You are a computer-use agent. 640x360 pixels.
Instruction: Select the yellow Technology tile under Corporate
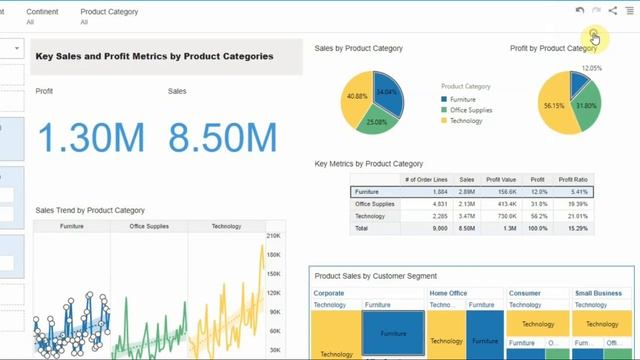(x=336, y=335)
